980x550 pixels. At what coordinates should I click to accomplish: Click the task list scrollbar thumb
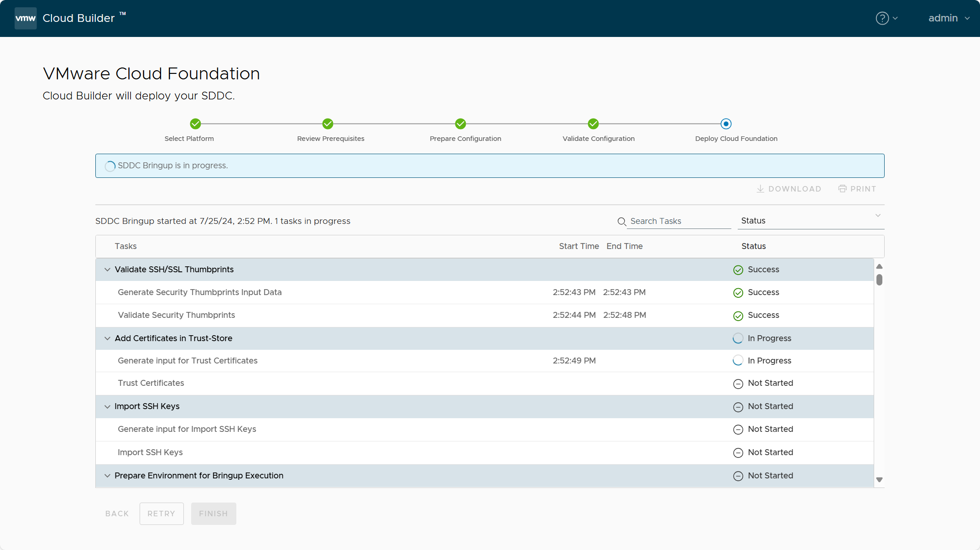point(879,280)
